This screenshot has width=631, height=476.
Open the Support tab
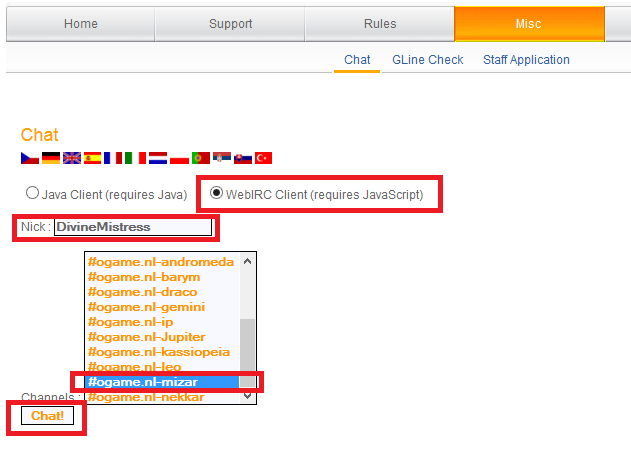pyautogui.click(x=230, y=24)
